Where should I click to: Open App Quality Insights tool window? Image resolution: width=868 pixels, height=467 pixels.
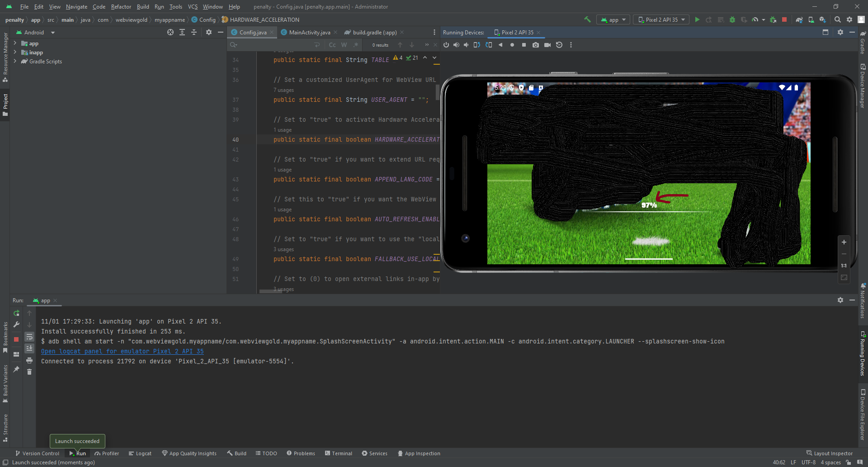tap(189, 453)
